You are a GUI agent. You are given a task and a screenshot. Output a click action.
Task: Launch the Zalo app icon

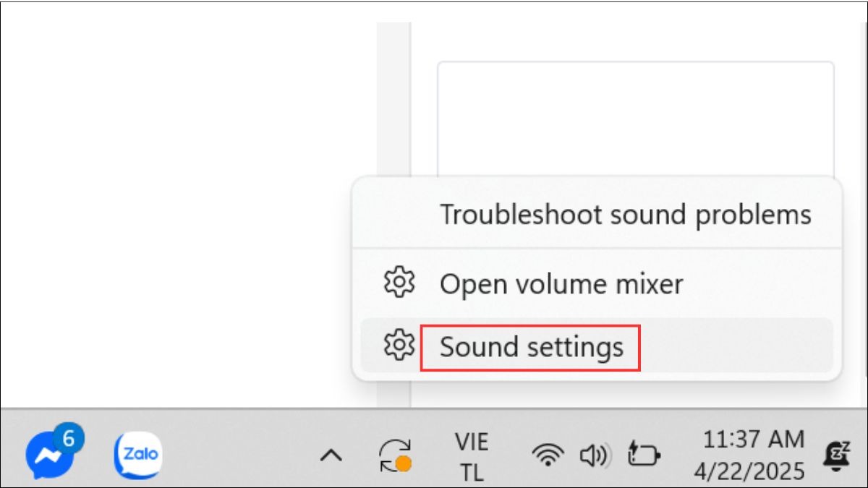tap(138, 455)
